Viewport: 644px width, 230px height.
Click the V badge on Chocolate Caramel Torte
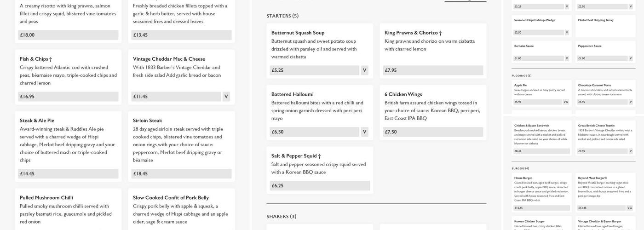[x=630, y=102]
